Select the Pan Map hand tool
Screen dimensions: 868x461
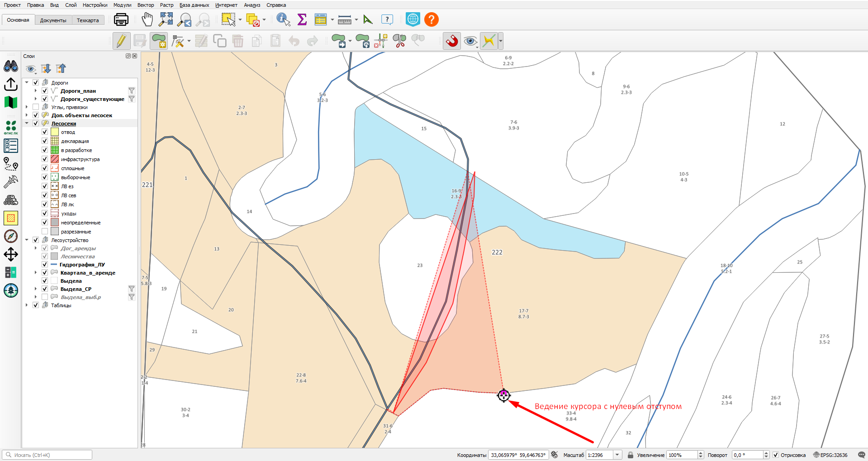(x=147, y=19)
